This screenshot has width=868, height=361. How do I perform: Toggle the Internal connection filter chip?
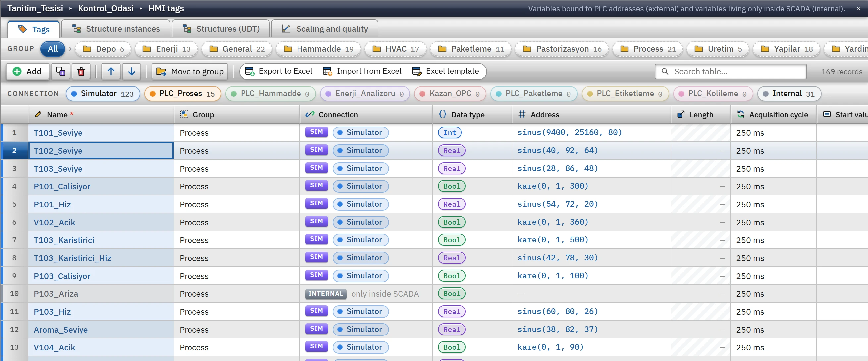(x=789, y=94)
